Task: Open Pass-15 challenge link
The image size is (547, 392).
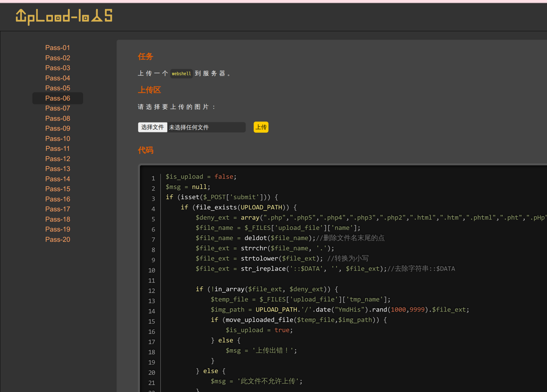Action: (x=57, y=189)
